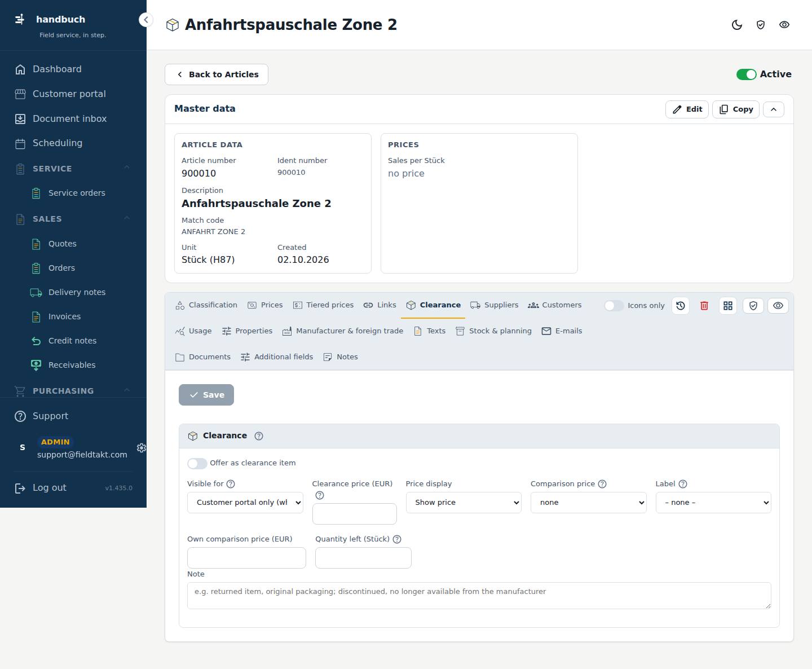Screen dimensions: 812x669
Task: Click help icon next to Clearance heading
Action: 259,436
